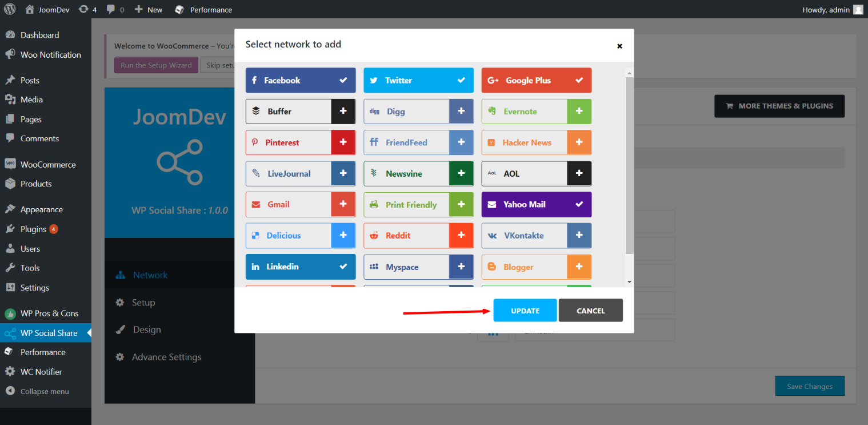
Task: Open Posts in the admin sidebar
Action: (46, 80)
